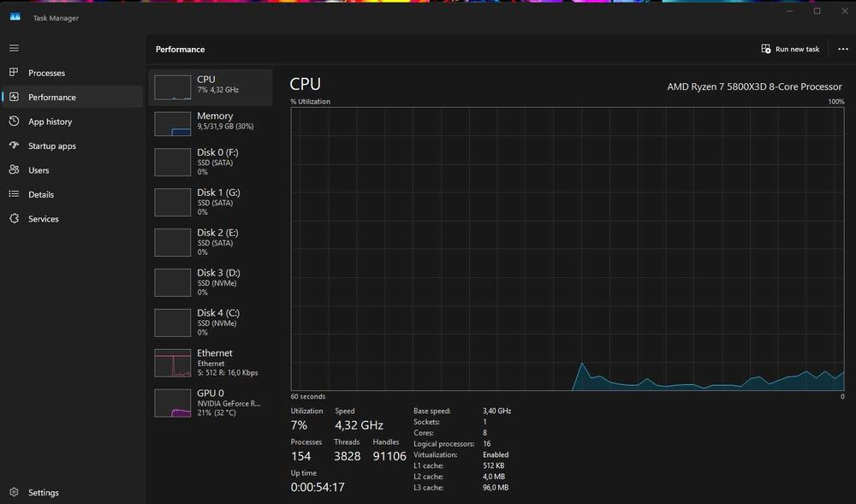Show Disk 3 (D:) NVMe details
The width and height of the screenshot is (856, 504).
coord(211,282)
